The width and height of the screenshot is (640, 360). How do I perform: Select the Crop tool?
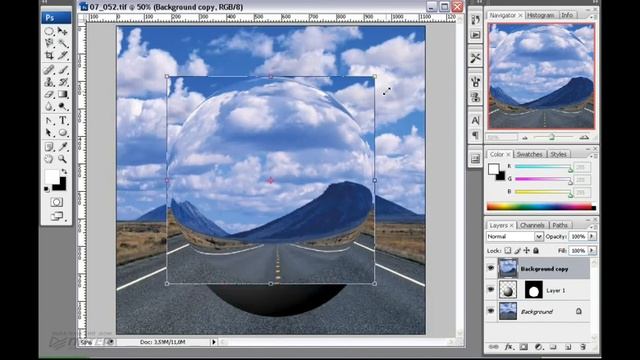tap(49, 55)
